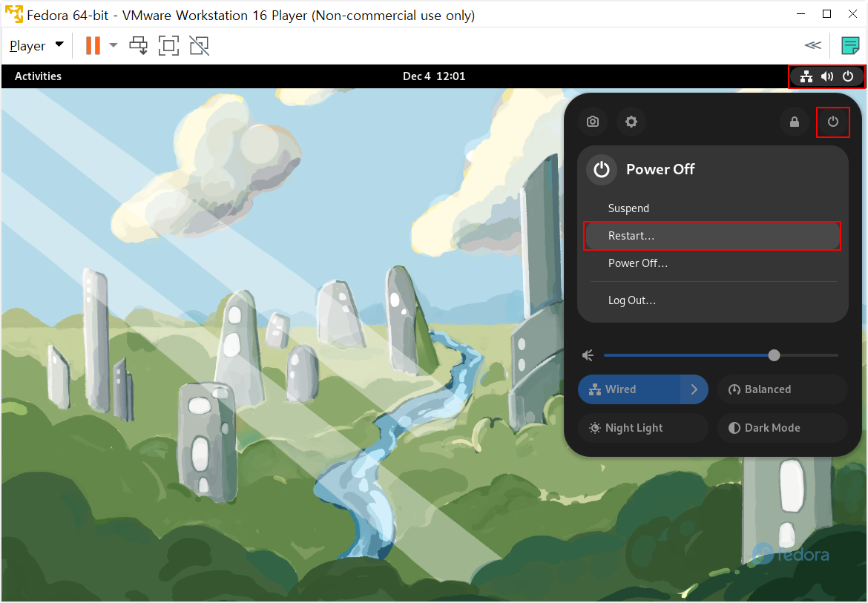Expand the power options arrow beside pause
The height and width of the screenshot is (603, 868).
(x=114, y=45)
